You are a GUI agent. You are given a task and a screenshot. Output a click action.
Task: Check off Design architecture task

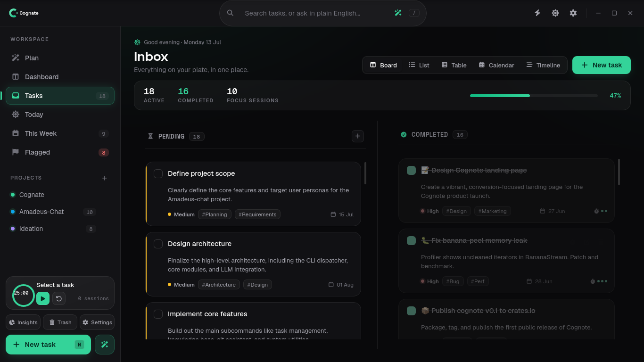[x=158, y=244]
